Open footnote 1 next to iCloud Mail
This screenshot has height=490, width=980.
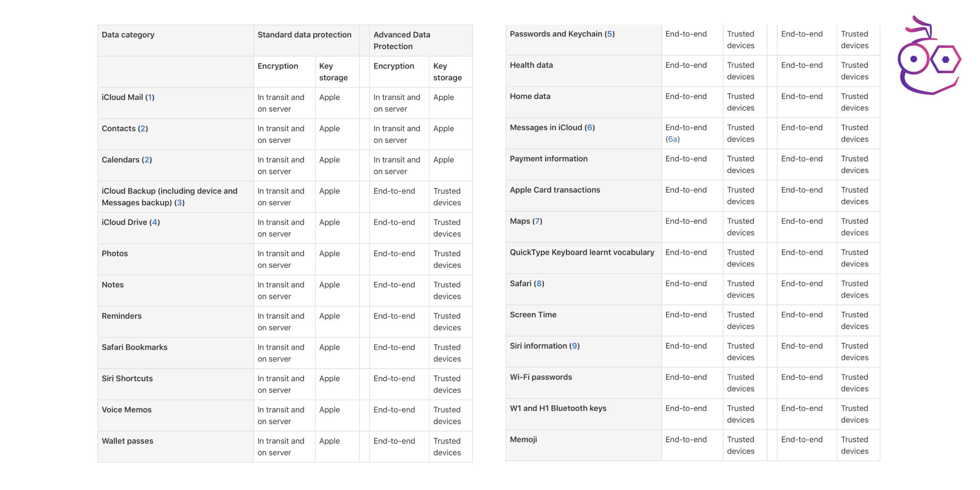coord(150,97)
